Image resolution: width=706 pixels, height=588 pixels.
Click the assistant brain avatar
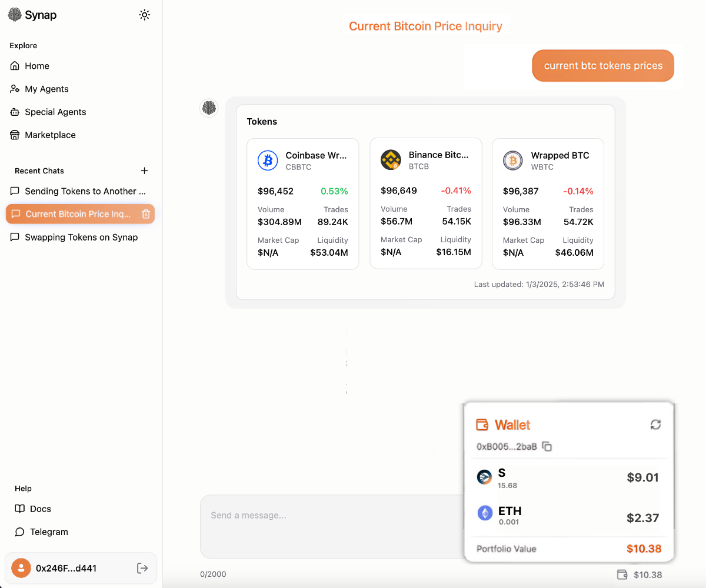[x=209, y=108]
